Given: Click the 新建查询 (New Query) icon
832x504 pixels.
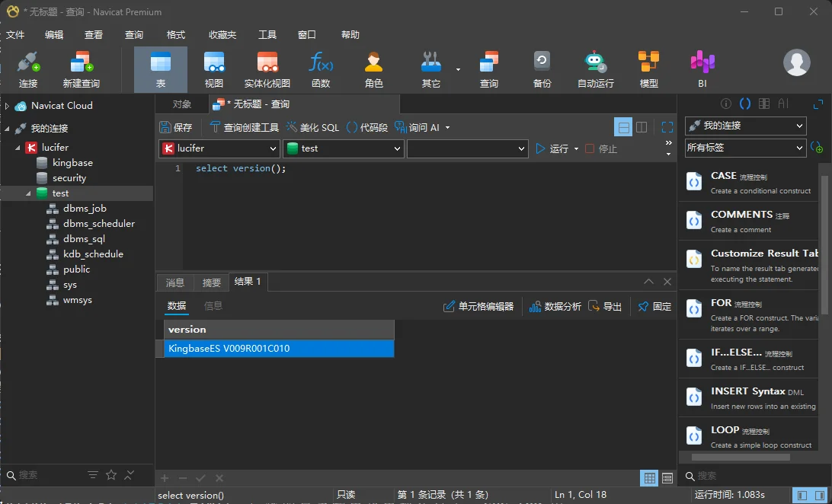Looking at the screenshot, I should click(81, 69).
